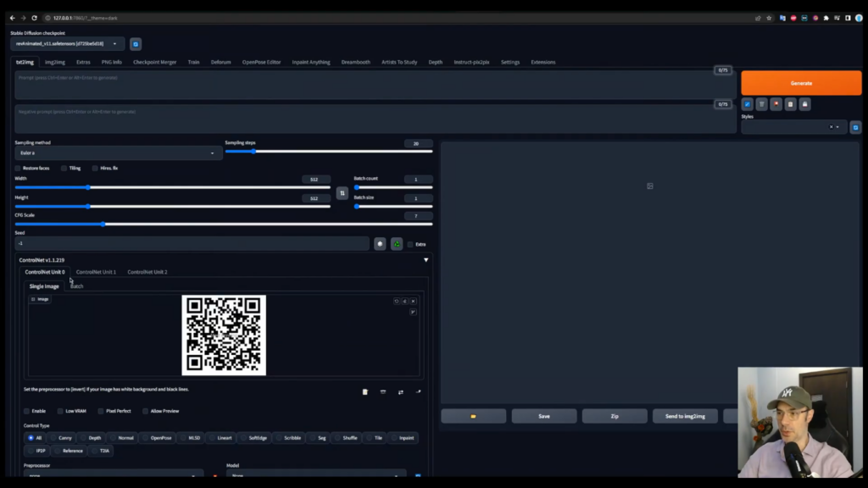Click the CFG Scale slider handle

pos(103,225)
